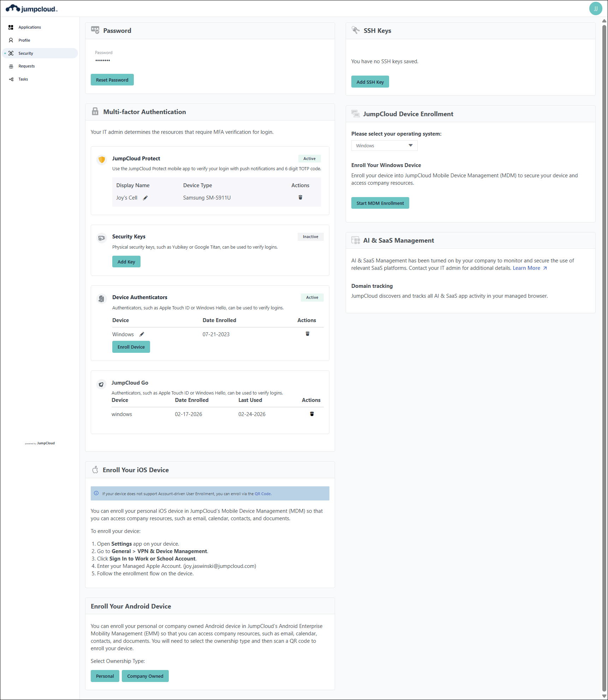Click the info icon in iOS enrollment banner
The image size is (608, 700).
click(96, 493)
